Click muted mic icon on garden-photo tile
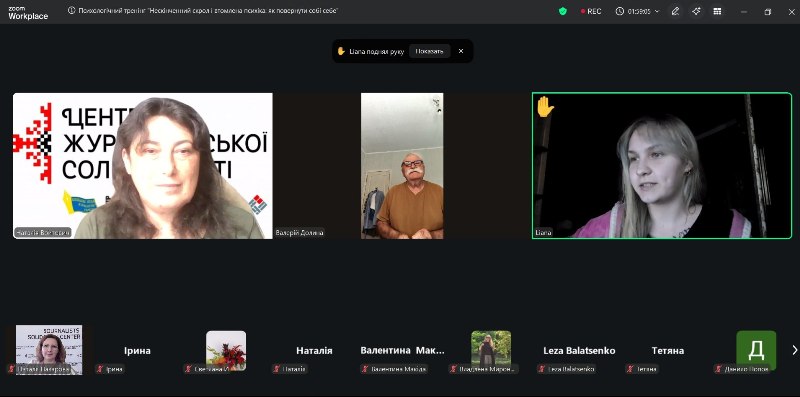This screenshot has height=397, width=800. click(x=454, y=369)
